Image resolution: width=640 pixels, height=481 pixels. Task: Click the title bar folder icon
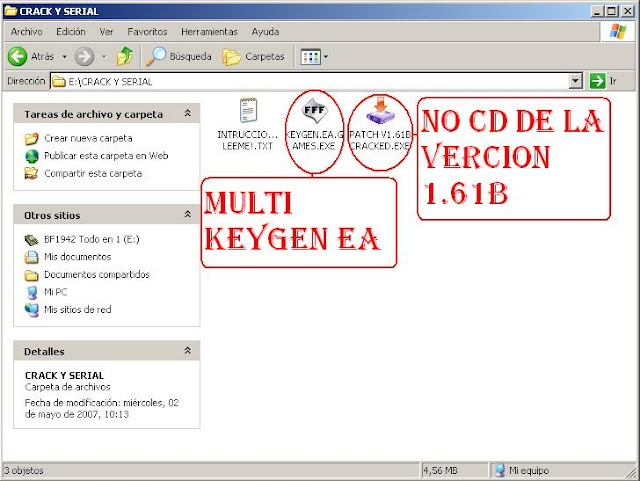pos(10,11)
